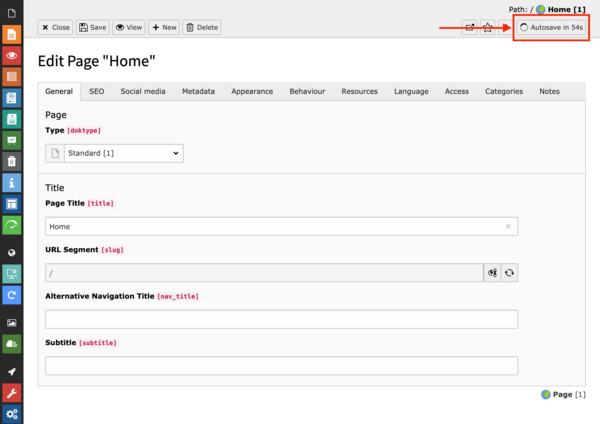Click the Page [1] footer label
The width and height of the screenshot is (600, 424).
click(x=569, y=395)
